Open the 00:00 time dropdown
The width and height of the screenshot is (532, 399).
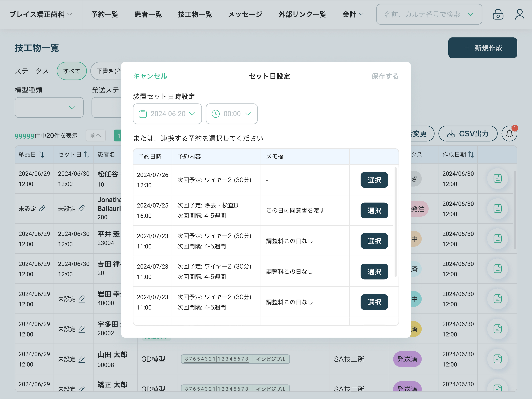tap(232, 114)
